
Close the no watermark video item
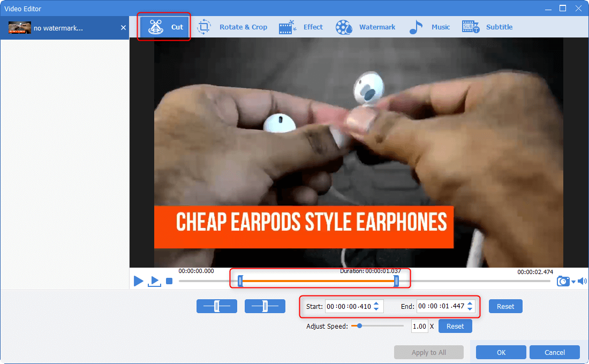pyautogui.click(x=123, y=28)
